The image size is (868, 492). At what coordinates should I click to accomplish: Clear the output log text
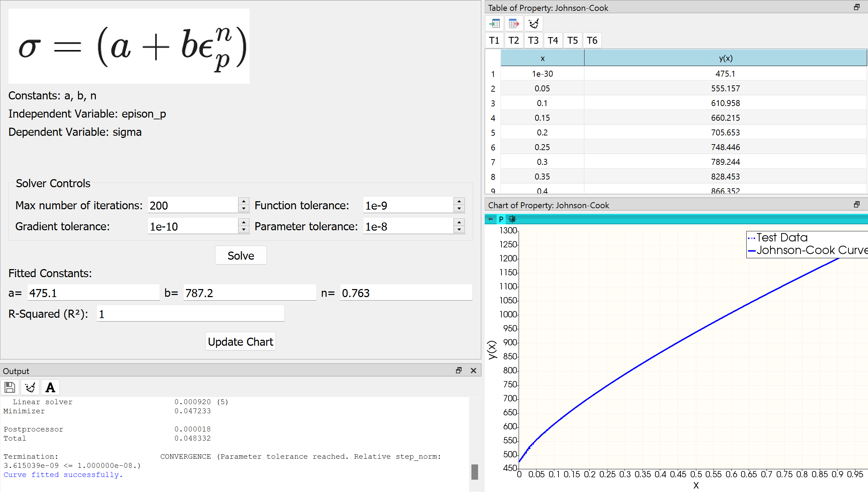(x=30, y=387)
